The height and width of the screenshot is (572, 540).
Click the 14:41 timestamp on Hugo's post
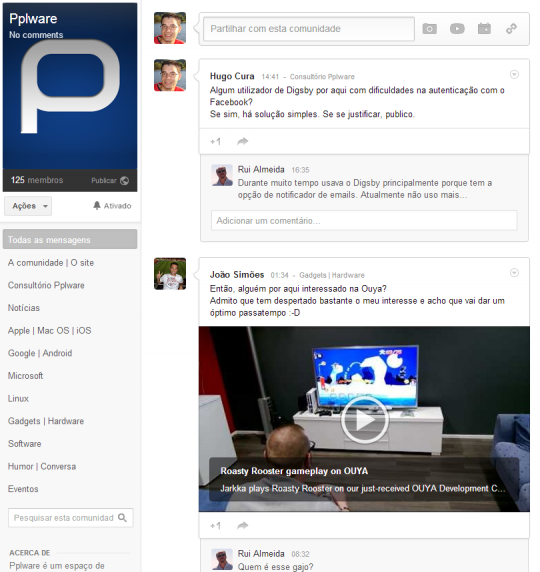tap(270, 77)
